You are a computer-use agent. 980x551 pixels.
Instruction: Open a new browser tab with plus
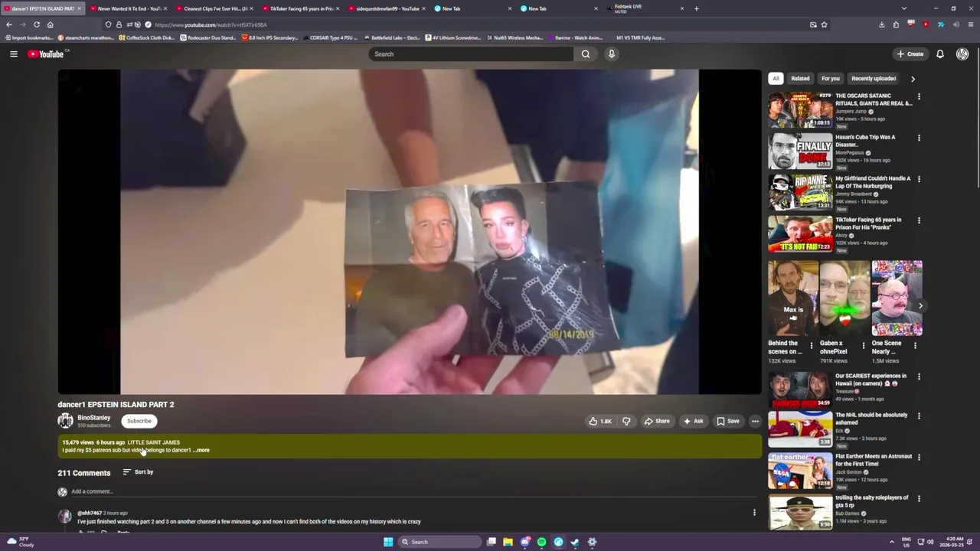point(696,8)
